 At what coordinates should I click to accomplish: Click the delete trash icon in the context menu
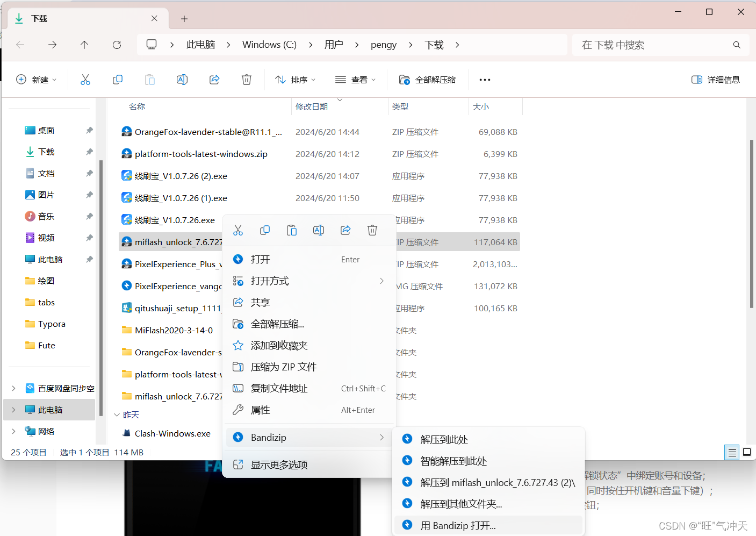tap(372, 231)
